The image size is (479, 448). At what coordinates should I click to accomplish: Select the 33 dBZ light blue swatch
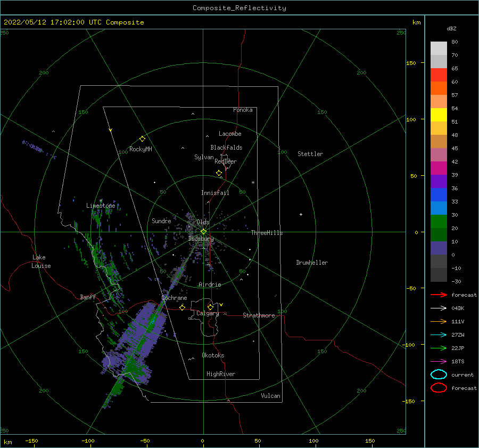point(439,208)
